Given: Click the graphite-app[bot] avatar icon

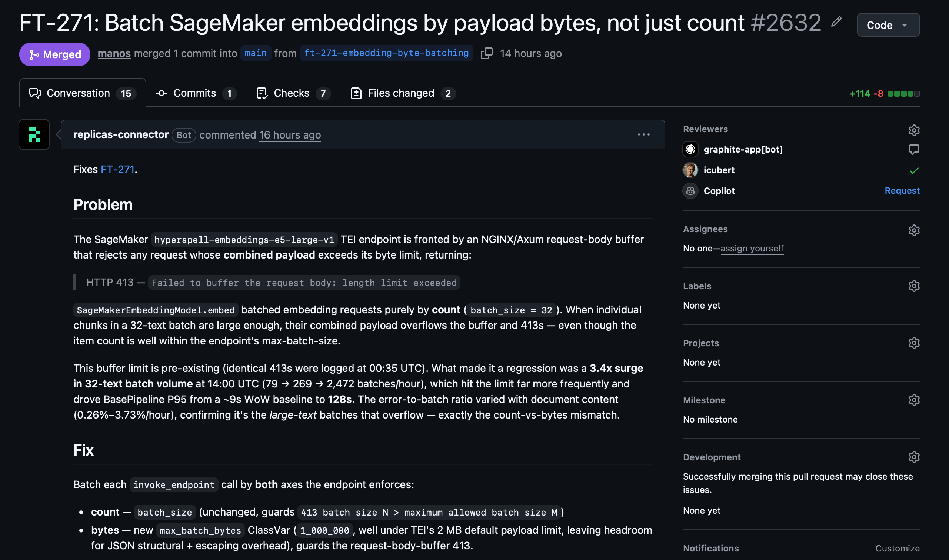Looking at the screenshot, I should pyautogui.click(x=690, y=149).
